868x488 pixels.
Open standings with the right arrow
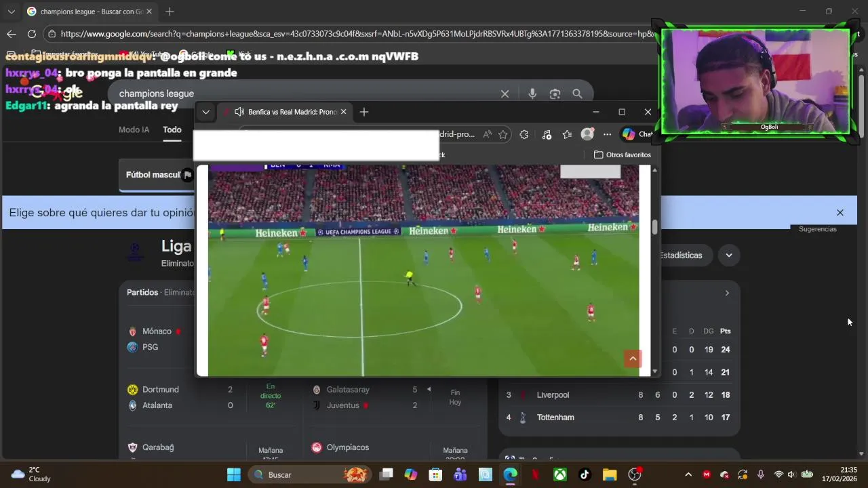click(727, 293)
